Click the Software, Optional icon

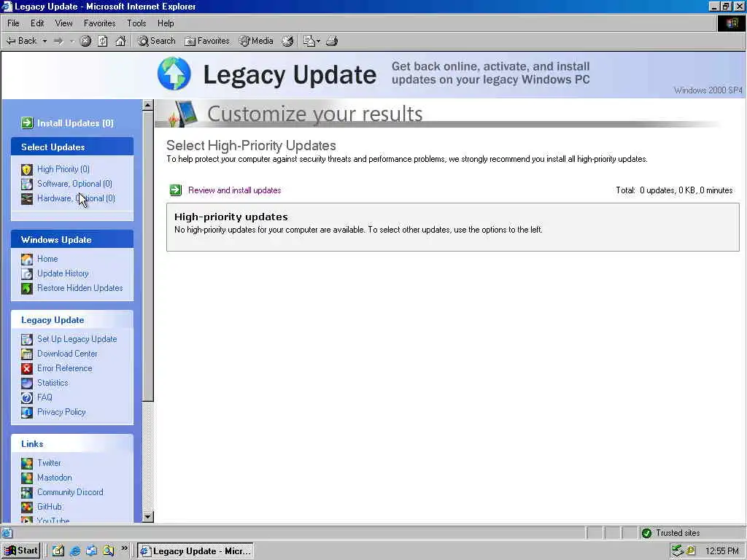click(x=27, y=184)
